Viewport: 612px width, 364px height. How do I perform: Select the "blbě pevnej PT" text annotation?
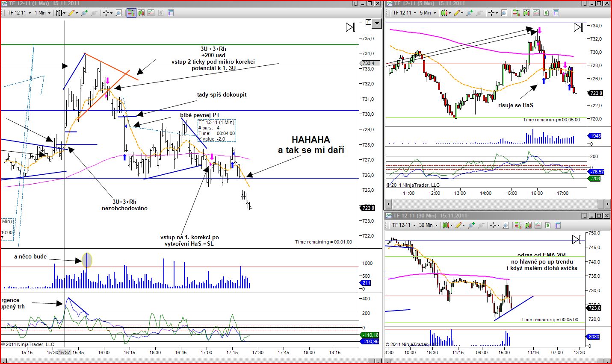(x=200, y=115)
